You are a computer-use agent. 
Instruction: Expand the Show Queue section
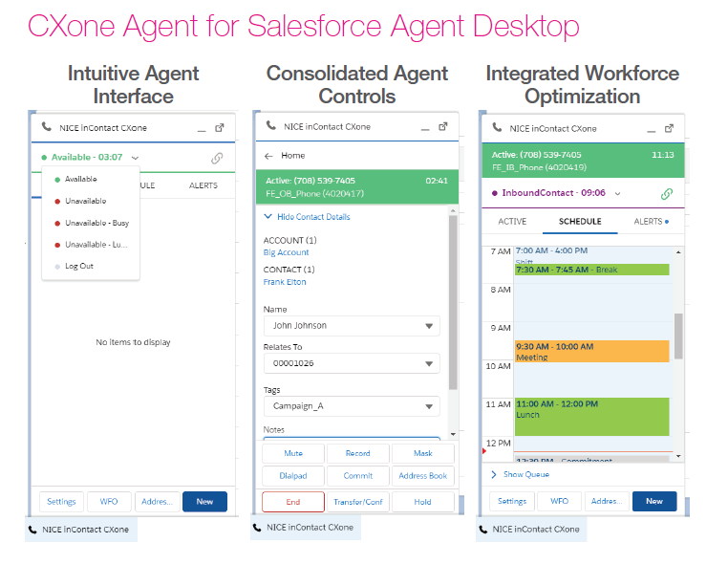tap(521, 474)
